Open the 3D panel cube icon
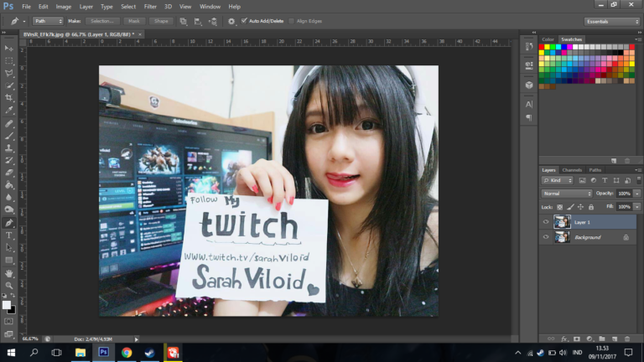Viewport: 644px width, 362px height. pos(529,85)
